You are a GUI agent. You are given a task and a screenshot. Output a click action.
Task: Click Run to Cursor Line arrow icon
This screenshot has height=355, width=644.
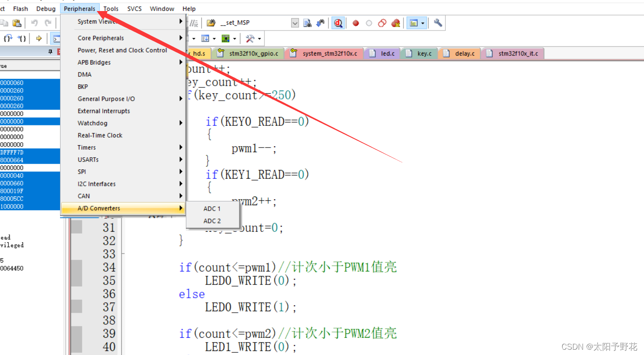(x=39, y=38)
